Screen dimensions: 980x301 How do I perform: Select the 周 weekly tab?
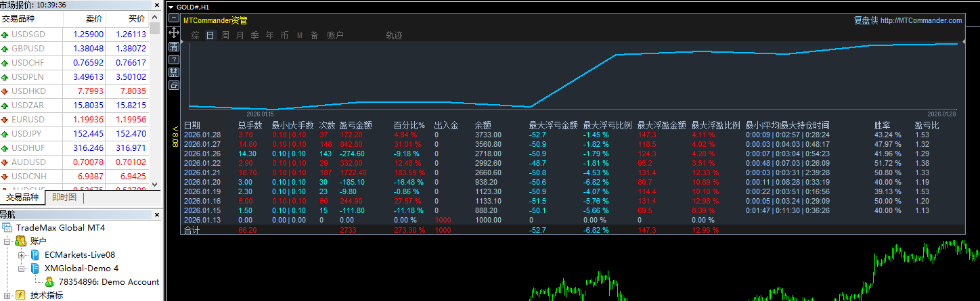(225, 35)
